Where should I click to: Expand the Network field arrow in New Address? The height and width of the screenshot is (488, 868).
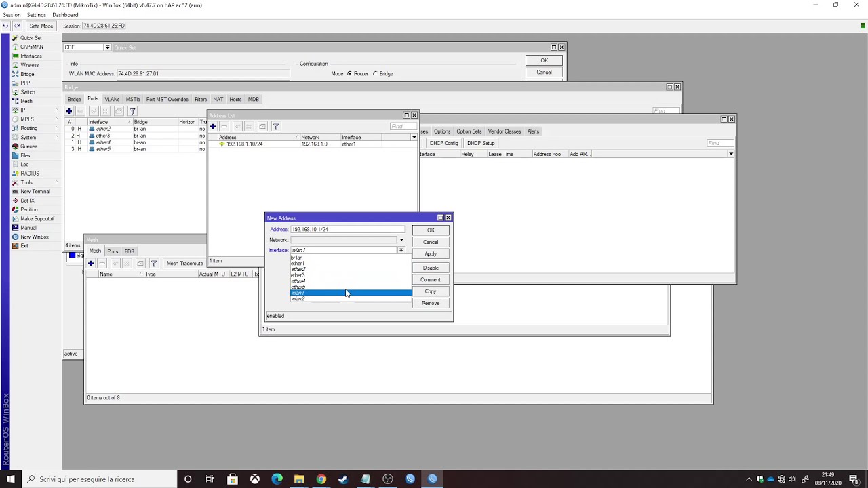click(401, 240)
